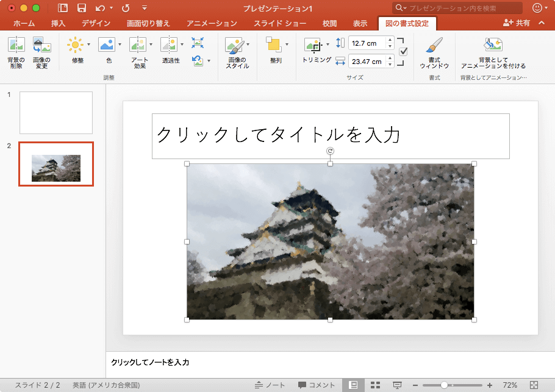Open Comments (コメント) in status bar
The image size is (555, 392).
click(x=317, y=385)
